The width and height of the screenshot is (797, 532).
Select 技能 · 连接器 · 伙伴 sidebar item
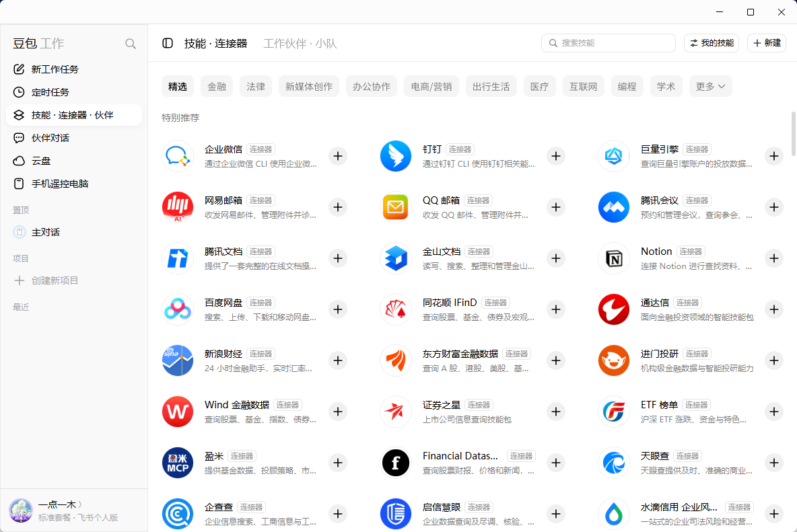73,115
